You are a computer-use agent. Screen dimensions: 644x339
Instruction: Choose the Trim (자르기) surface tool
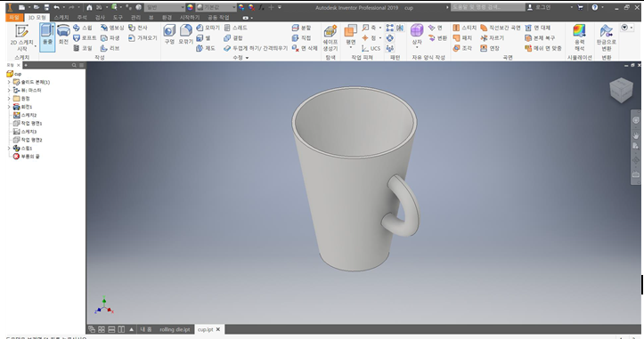pos(492,37)
